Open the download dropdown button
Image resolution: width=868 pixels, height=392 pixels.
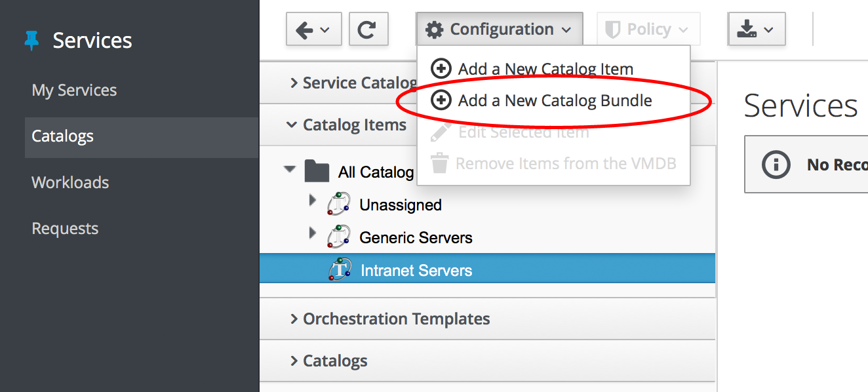[x=756, y=29]
